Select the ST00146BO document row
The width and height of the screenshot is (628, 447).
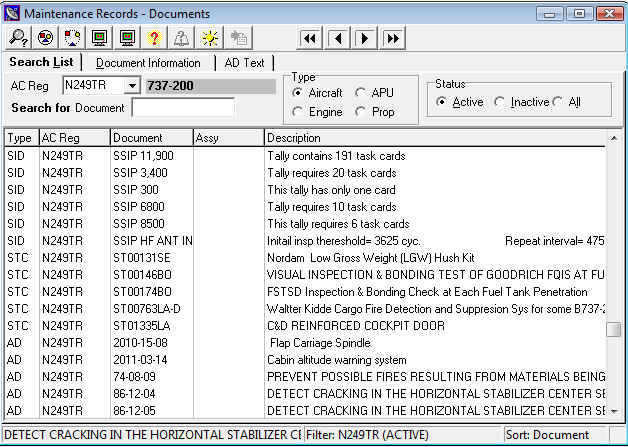[x=305, y=275]
